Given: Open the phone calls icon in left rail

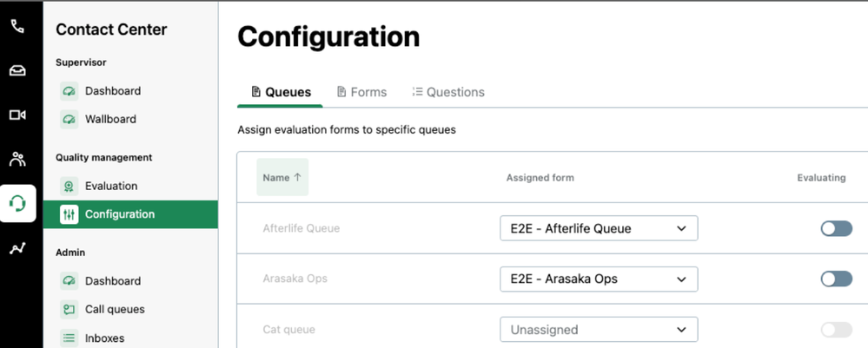Looking at the screenshot, I should (x=17, y=26).
